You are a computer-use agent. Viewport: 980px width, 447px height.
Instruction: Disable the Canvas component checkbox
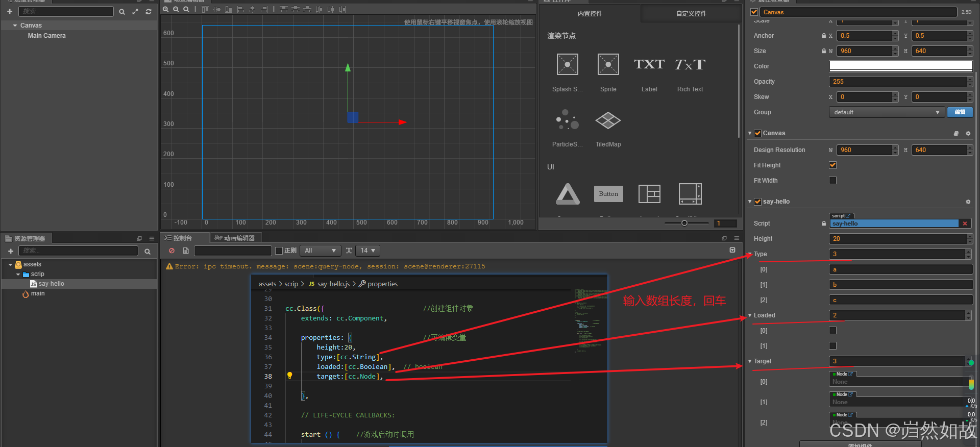pyautogui.click(x=757, y=133)
